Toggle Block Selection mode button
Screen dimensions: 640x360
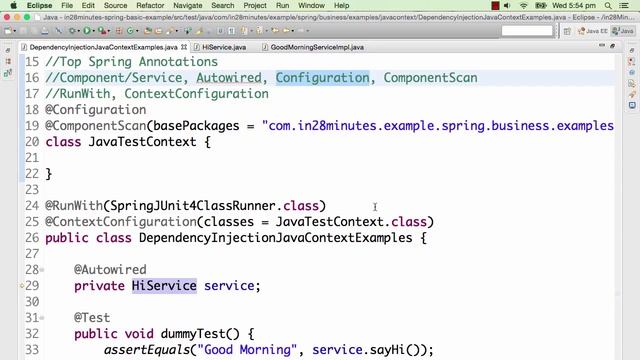click(x=220, y=31)
